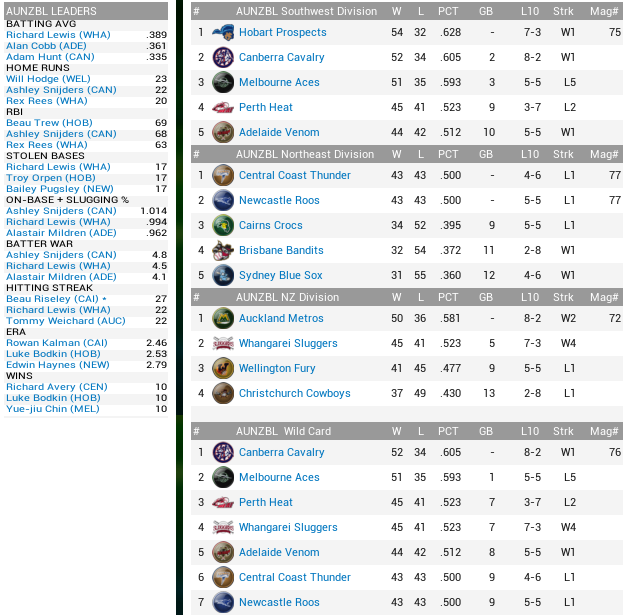Open Whangarei Sluggers link in NZ Division
The image size is (623, 616).
[288, 343]
